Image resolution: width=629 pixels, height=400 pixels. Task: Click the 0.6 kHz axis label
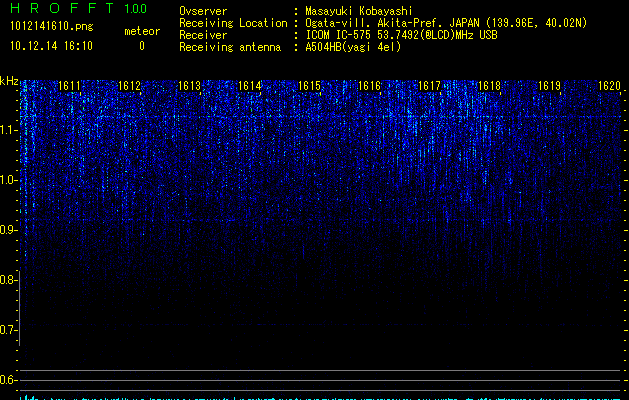tap(7, 380)
